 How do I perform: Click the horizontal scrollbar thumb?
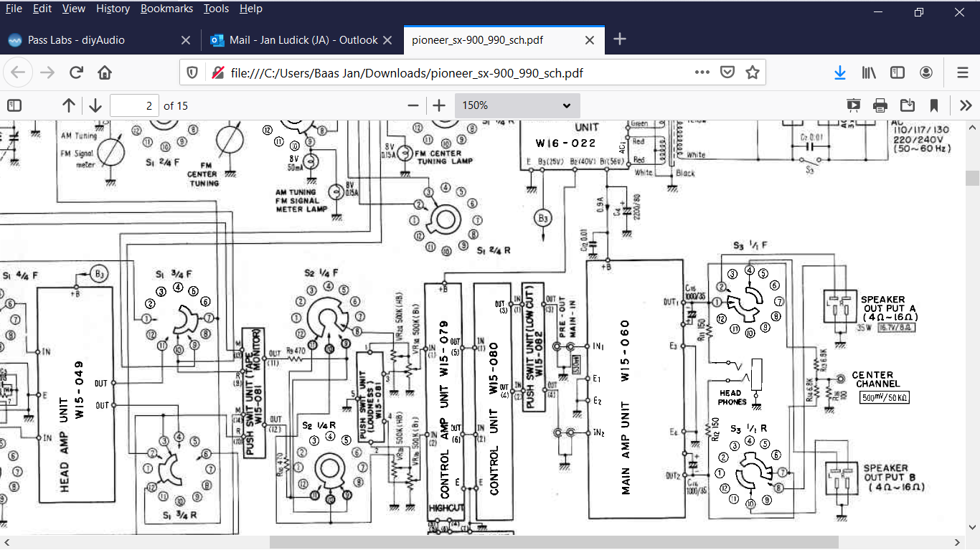554,543
